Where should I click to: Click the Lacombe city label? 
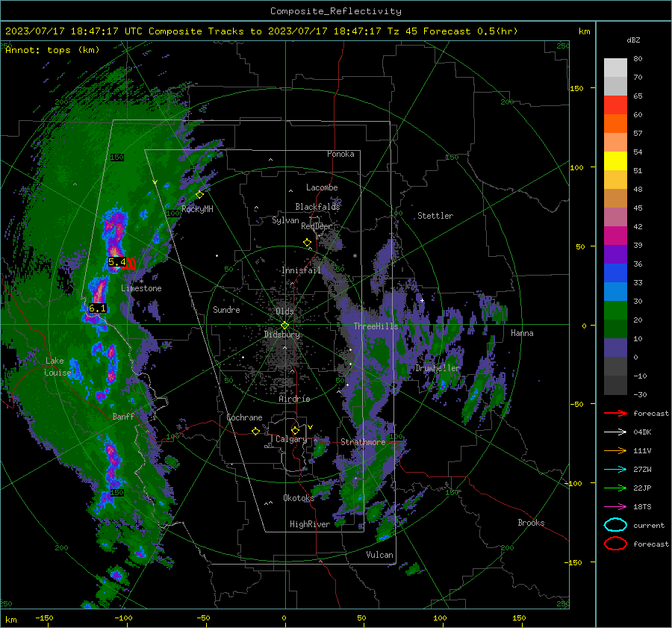click(322, 187)
